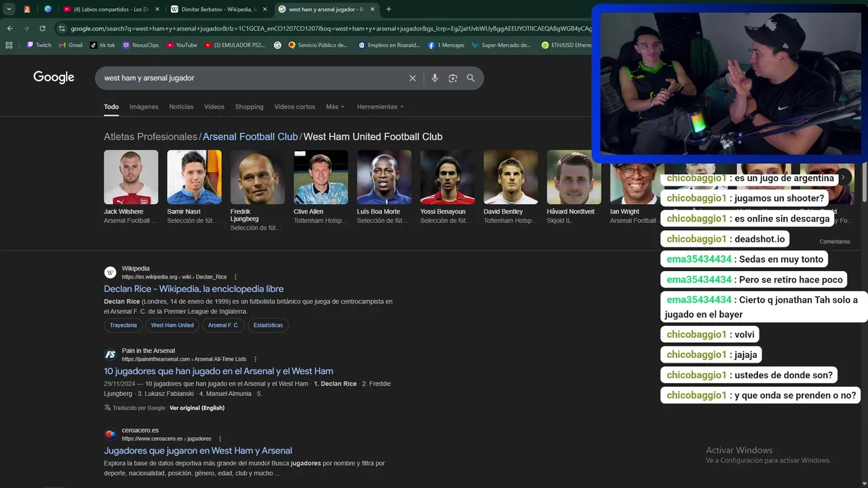Open site information icon in address bar
Image resolution: width=868 pixels, height=488 pixels.
62,28
